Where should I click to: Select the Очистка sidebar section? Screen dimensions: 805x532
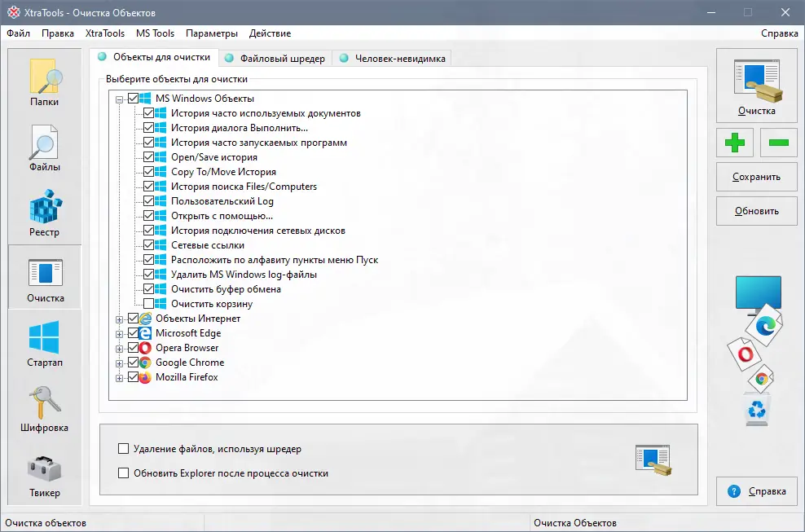(x=45, y=277)
